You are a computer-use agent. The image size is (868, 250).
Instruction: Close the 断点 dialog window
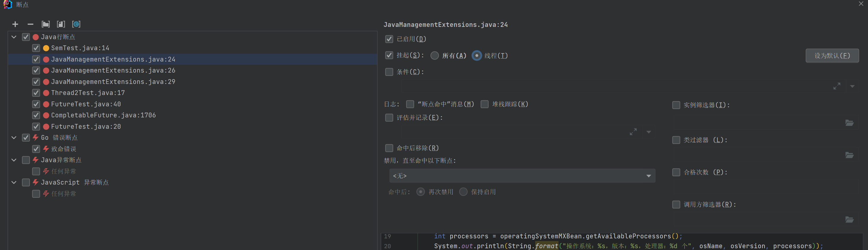pos(861,4)
